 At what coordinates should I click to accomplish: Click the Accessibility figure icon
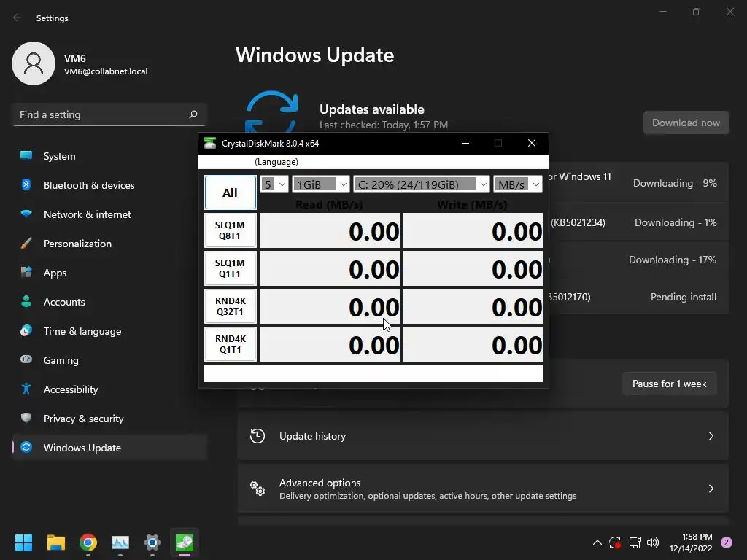click(x=26, y=389)
